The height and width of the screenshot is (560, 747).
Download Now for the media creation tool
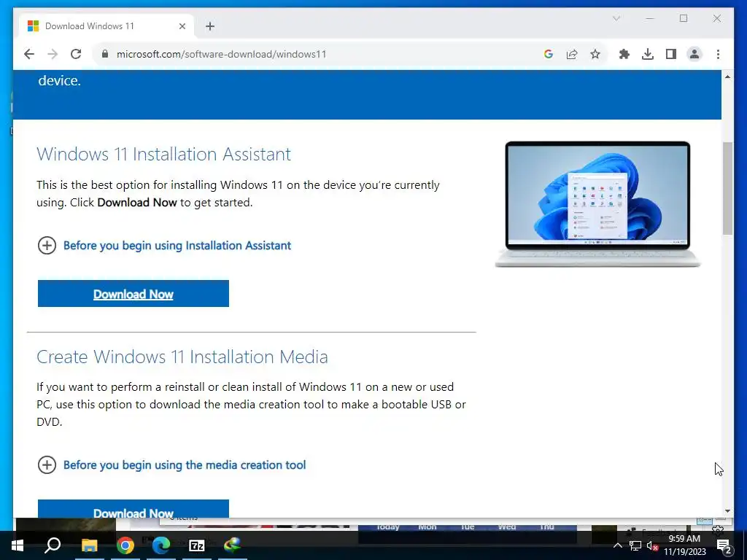point(133,508)
